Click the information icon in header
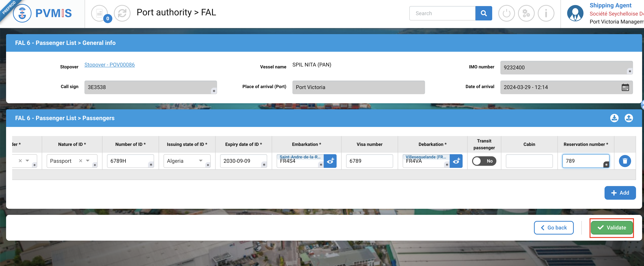Viewport: 644px width, 266px height. [546, 13]
